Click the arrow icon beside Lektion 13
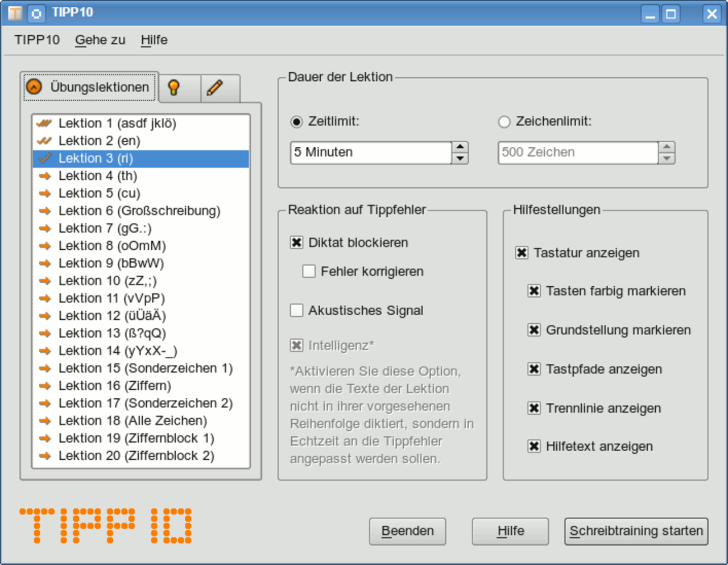Screen dimensions: 728x565 [x=45, y=333]
